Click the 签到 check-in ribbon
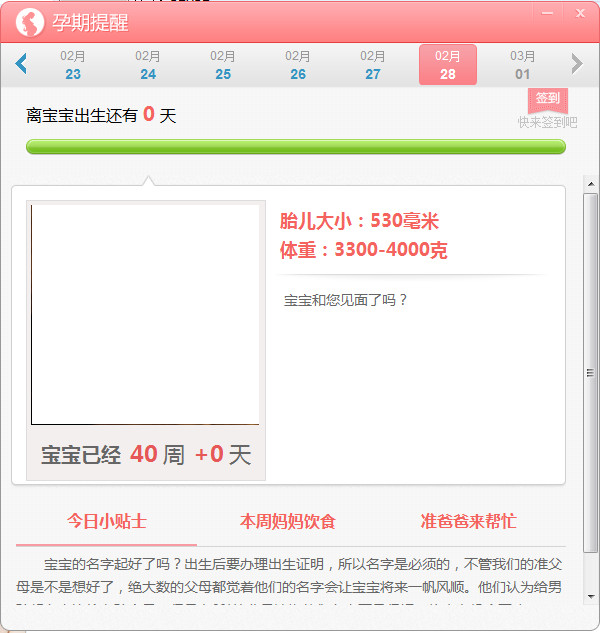 click(x=548, y=100)
